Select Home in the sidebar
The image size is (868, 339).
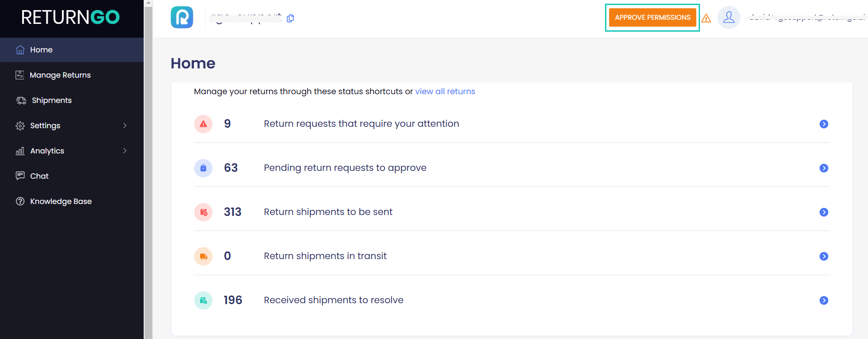click(41, 50)
